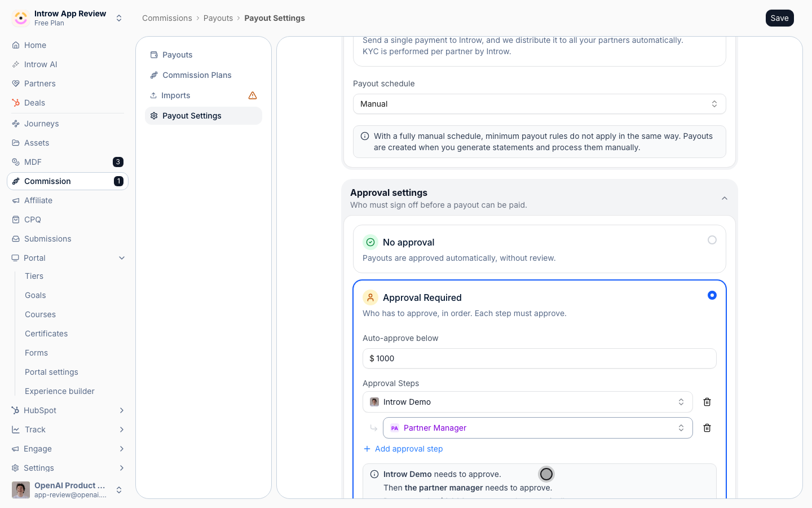Delete the Partner Manager approval step
The image size is (812, 508).
click(x=707, y=428)
